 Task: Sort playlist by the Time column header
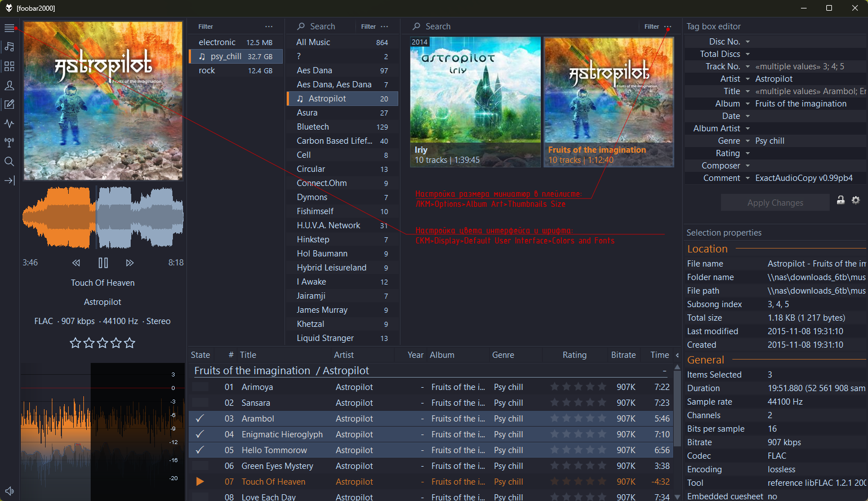pos(660,355)
